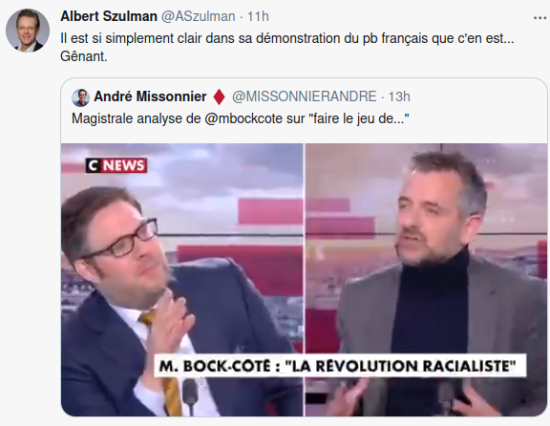This screenshot has width=550, height=426.
Task: Click the Albert Szulman display name
Action: (x=109, y=16)
